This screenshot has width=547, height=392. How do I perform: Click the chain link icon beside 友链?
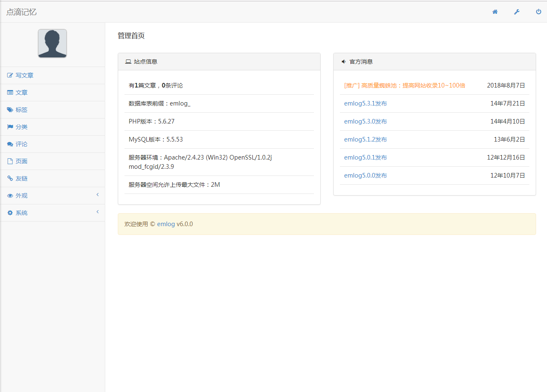pos(10,178)
